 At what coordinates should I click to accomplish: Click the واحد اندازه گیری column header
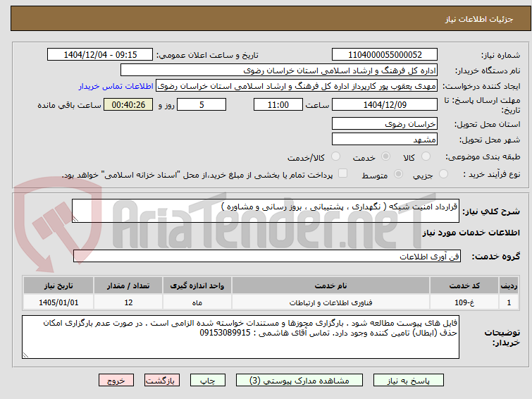click(197, 286)
